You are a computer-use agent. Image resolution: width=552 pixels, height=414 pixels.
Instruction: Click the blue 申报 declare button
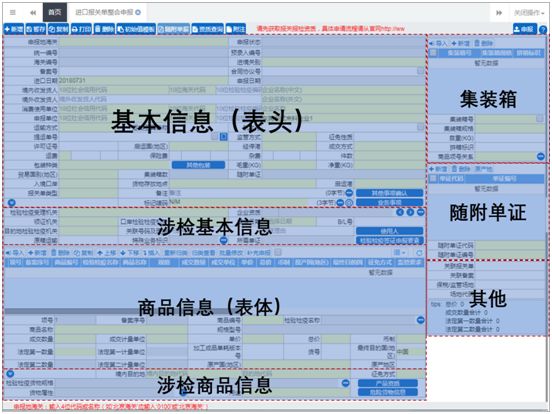click(x=525, y=29)
